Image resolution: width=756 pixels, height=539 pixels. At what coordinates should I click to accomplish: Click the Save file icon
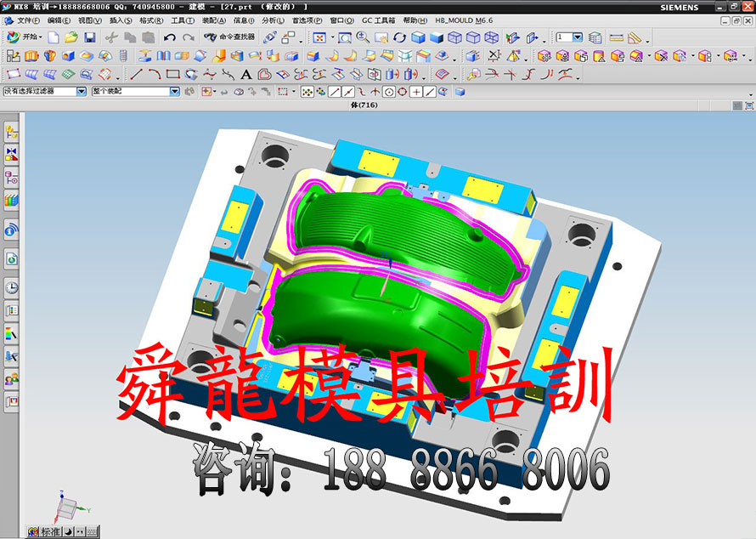89,37
